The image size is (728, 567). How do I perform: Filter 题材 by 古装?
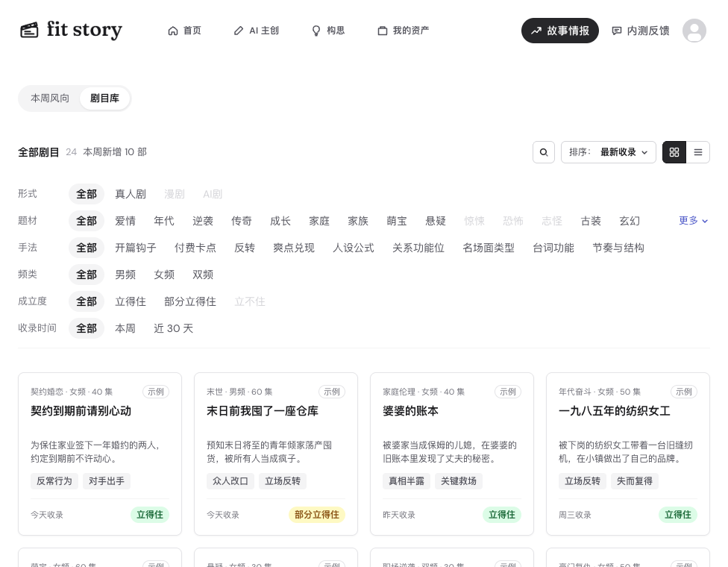(x=591, y=221)
